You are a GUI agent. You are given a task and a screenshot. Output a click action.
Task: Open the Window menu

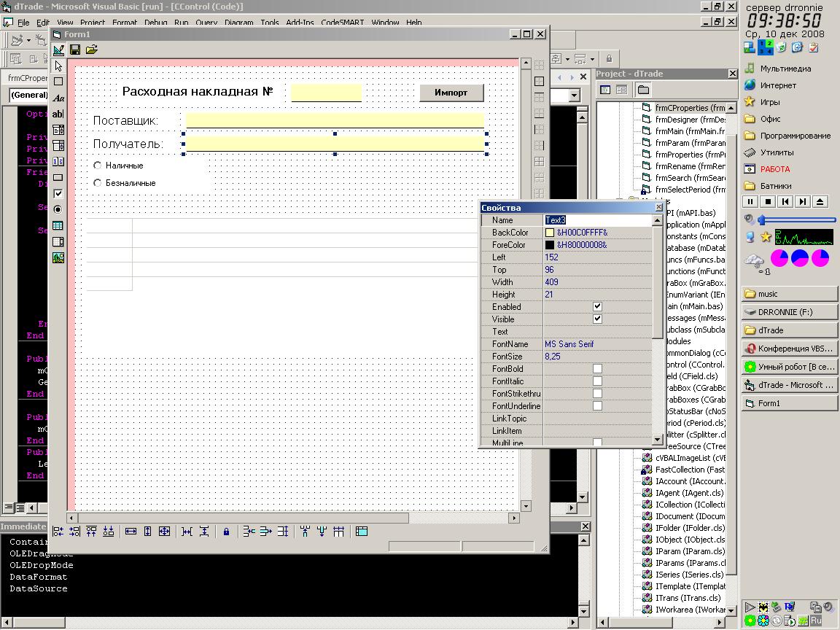coord(385,23)
